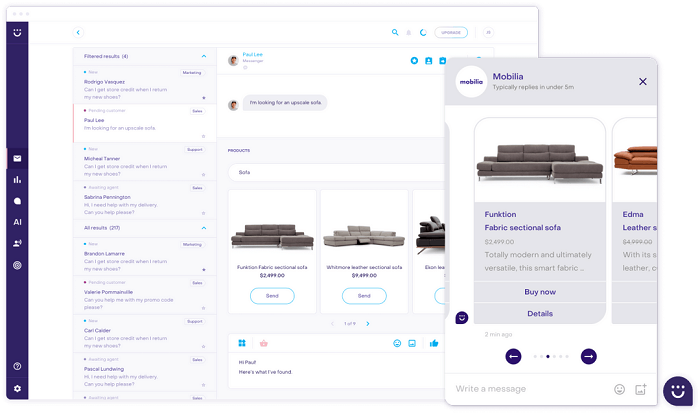Open the contacts people icon in sidebar
Viewport: 700px width, 418px height.
click(17, 243)
